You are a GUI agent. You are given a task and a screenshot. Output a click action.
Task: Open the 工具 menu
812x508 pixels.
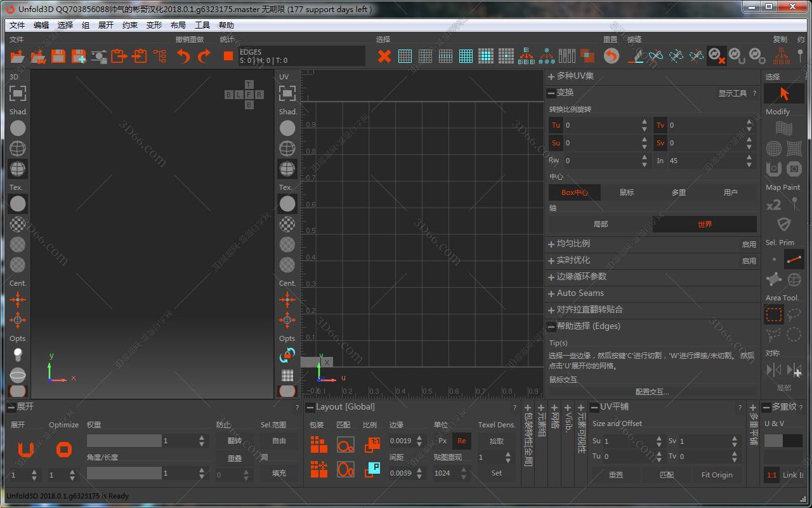202,25
